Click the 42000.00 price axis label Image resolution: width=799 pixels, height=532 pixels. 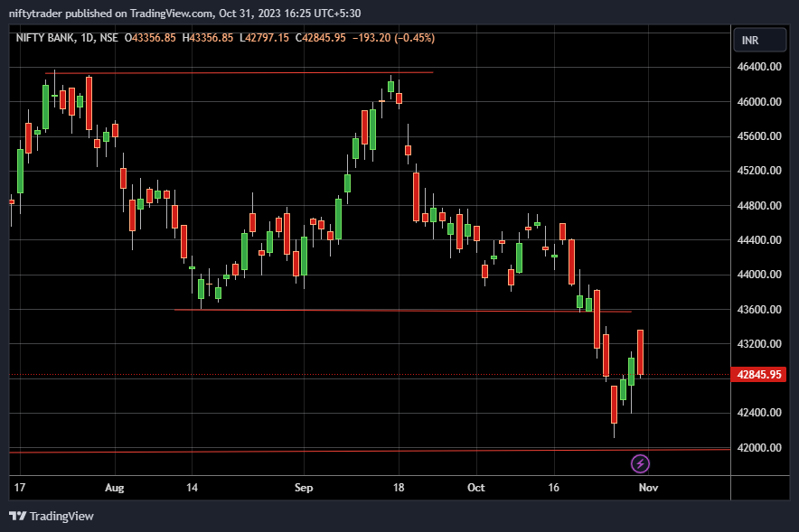pyautogui.click(x=758, y=447)
